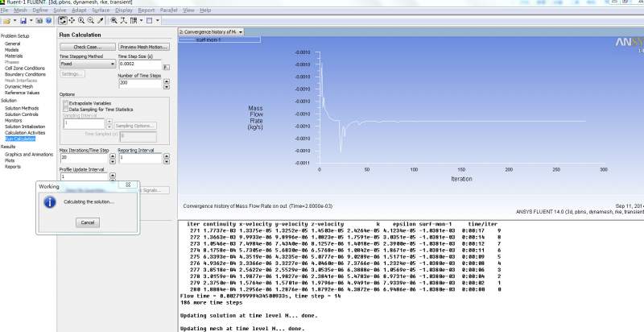Toggle Data Sampling for Time Statistics

pos(64,110)
